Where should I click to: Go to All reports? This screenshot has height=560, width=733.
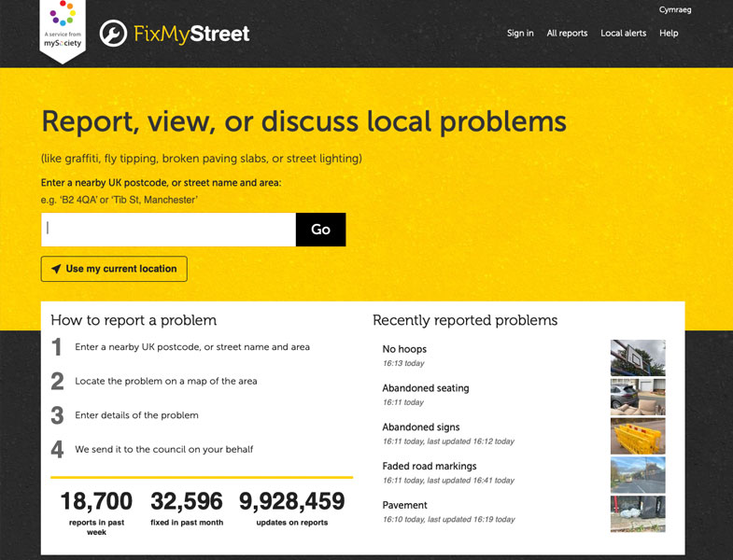coord(567,34)
